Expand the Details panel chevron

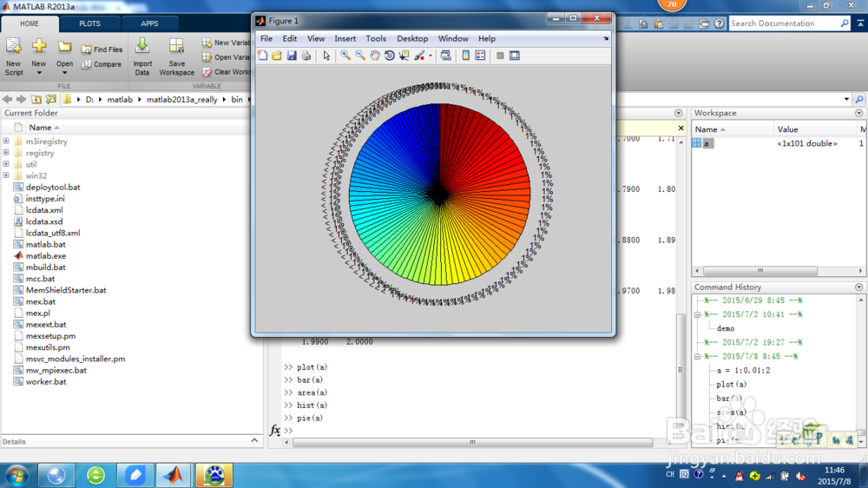[254, 440]
